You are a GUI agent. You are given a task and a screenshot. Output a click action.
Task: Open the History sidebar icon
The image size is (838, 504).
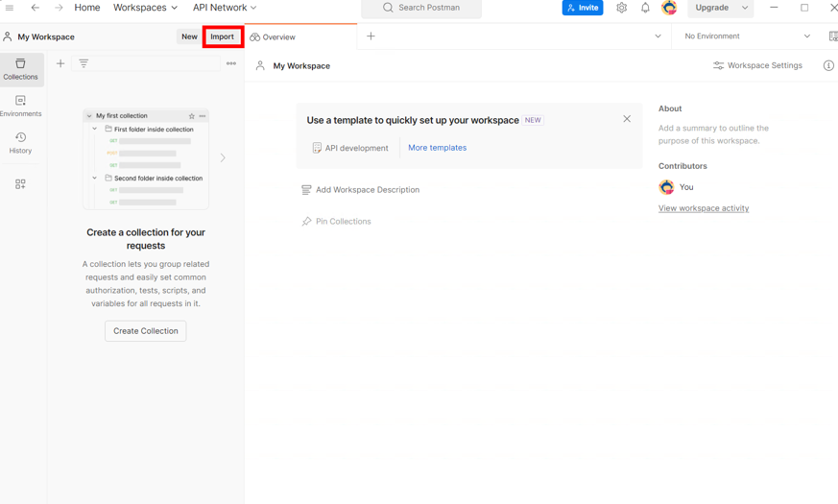tap(20, 143)
